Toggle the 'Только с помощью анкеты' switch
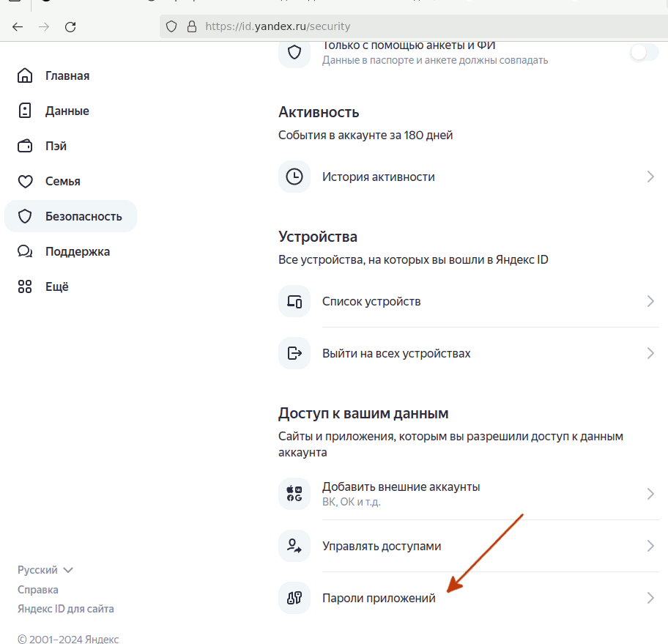The width and height of the screenshot is (668, 644). coord(644,53)
